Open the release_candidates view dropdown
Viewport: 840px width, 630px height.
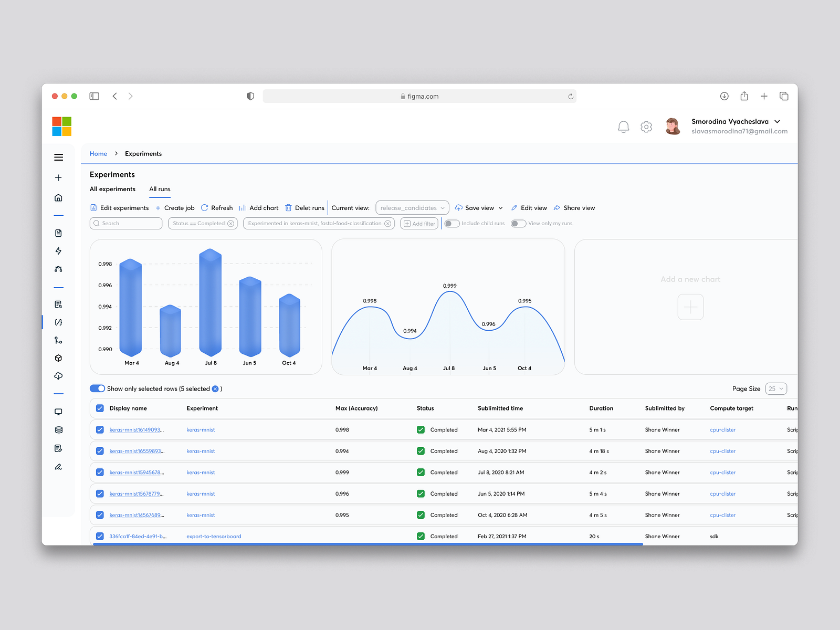coord(412,207)
